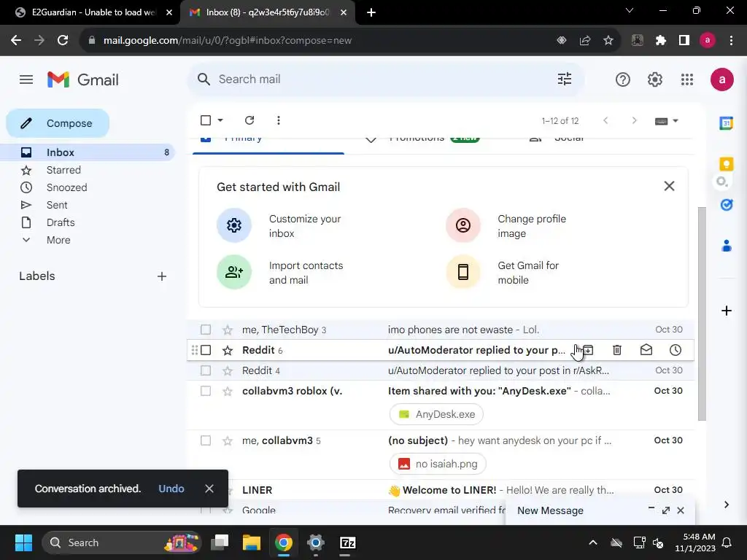Star the collabvm3 roblox email
This screenshot has width=747, height=560.
(228, 391)
